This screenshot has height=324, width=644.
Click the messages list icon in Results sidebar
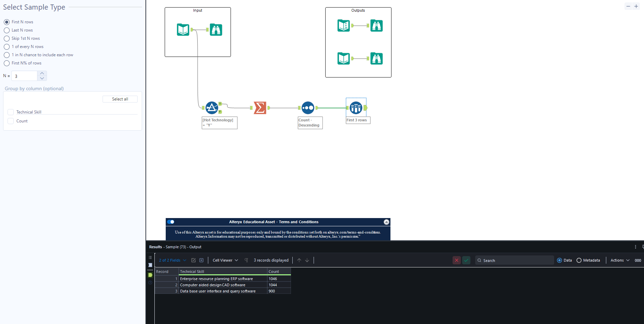[150, 257]
